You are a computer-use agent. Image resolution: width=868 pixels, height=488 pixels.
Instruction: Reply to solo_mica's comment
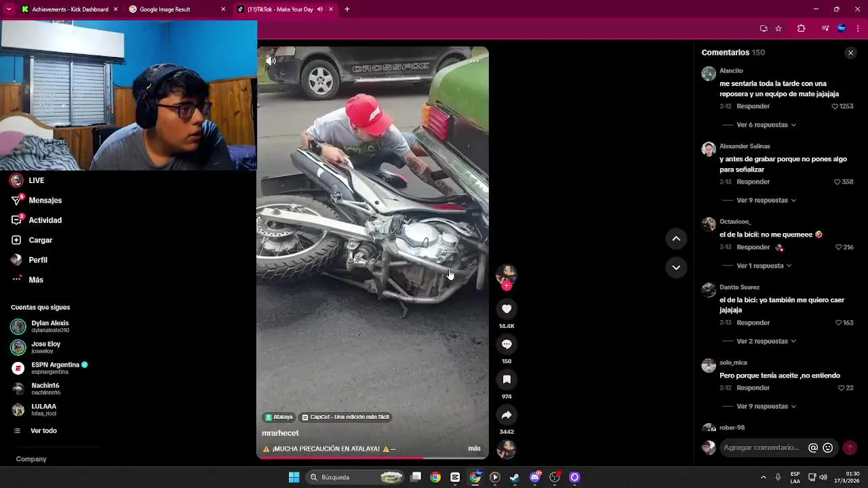(x=753, y=388)
